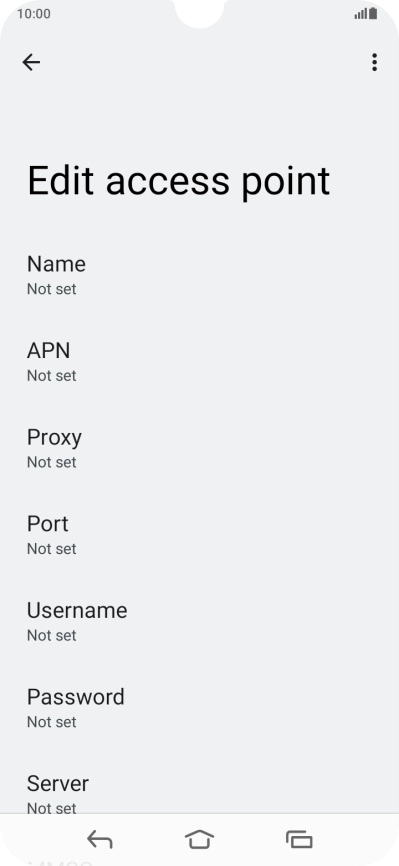Tap the Edit access point heading

[x=178, y=181]
